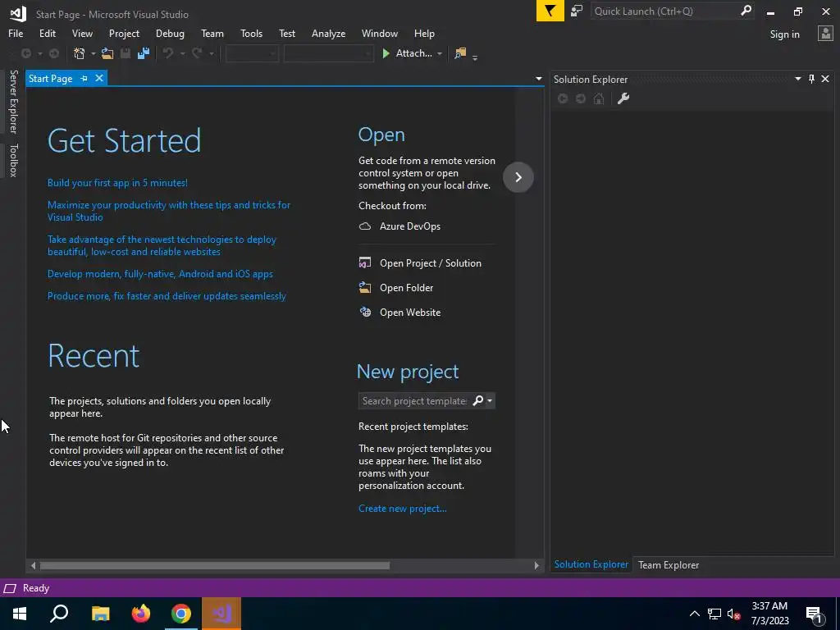The image size is (840, 630).
Task: Click the account avatar icon next to Sign in
Action: pos(825,34)
